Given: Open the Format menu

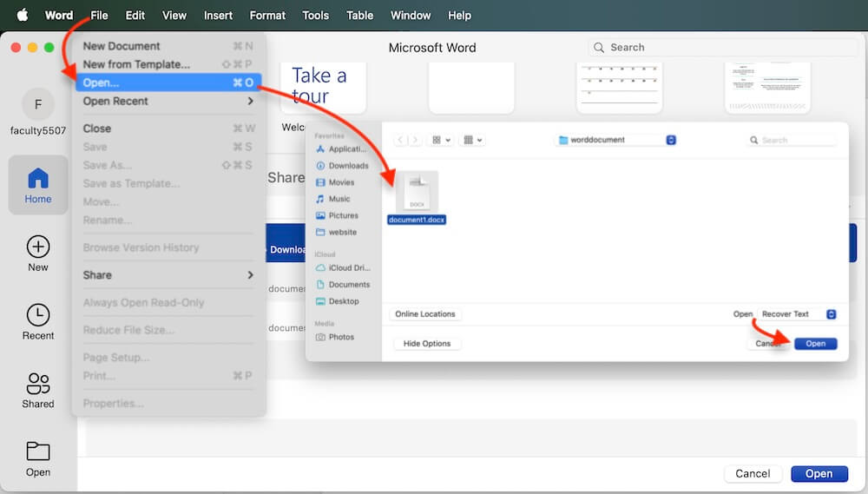Looking at the screenshot, I should point(267,15).
